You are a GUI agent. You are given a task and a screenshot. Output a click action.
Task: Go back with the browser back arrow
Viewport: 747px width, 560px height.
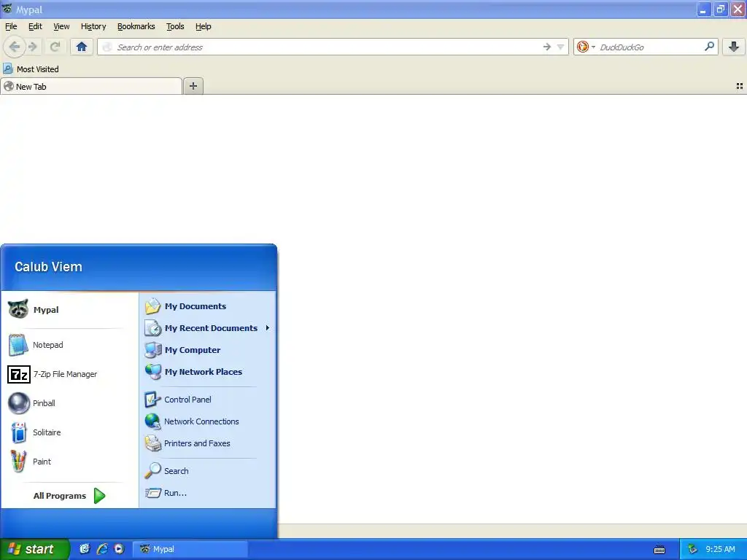coord(15,47)
